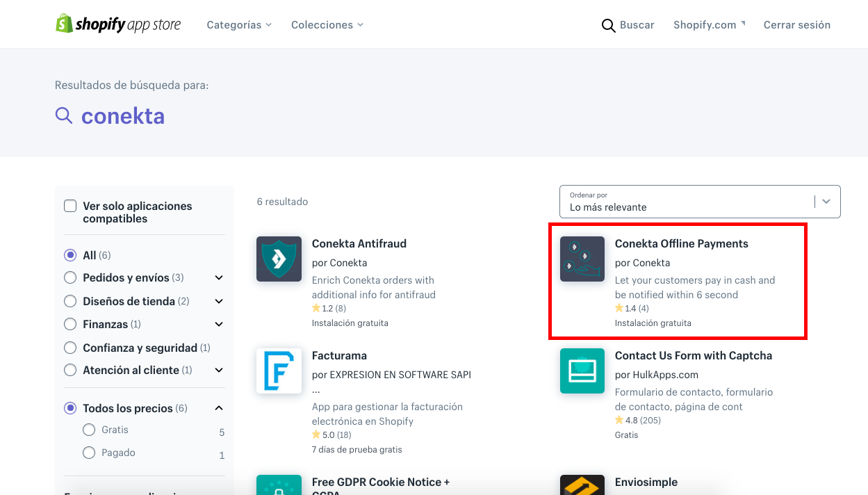The width and height of the screenshot is (868, 495).
Task: Click Cerrar sesión to log out
Action: click(x=797, y=25)
